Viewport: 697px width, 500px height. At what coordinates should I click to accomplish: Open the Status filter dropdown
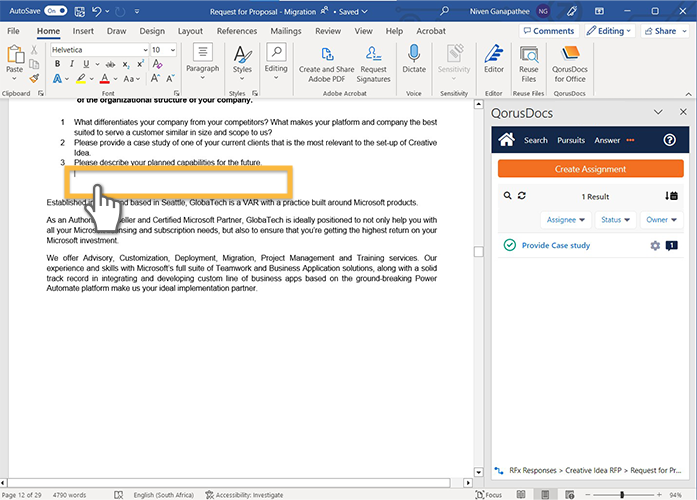pos(616,220)
